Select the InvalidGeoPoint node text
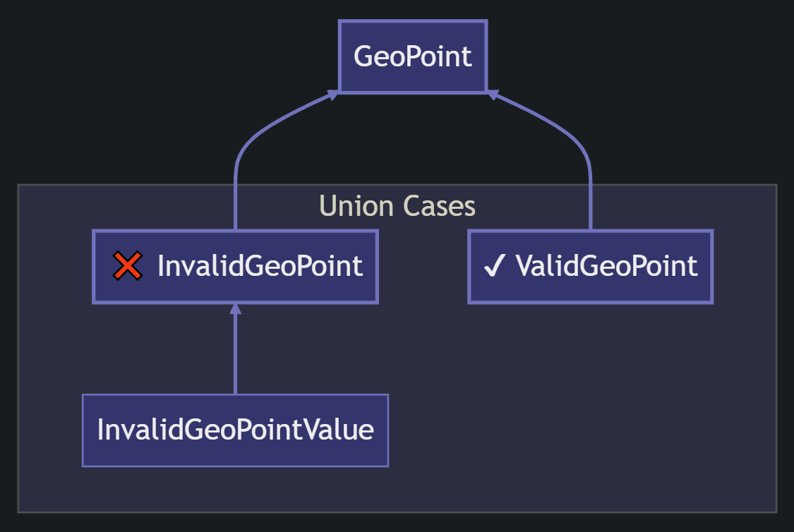The width and height of the screenshot is (794, 532). (260, 267)
